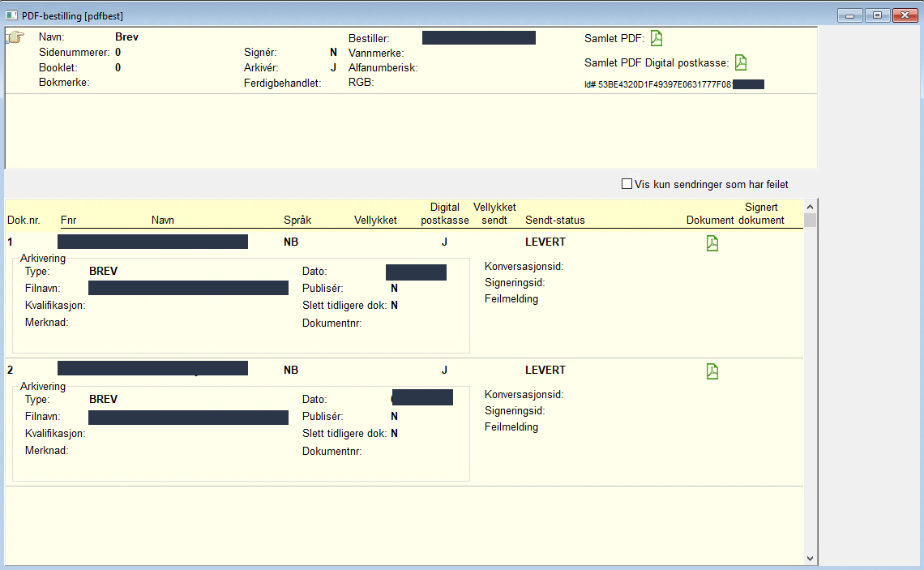Close the PDF-bestilling window
The image size is (924, 570).
(905, 15)
